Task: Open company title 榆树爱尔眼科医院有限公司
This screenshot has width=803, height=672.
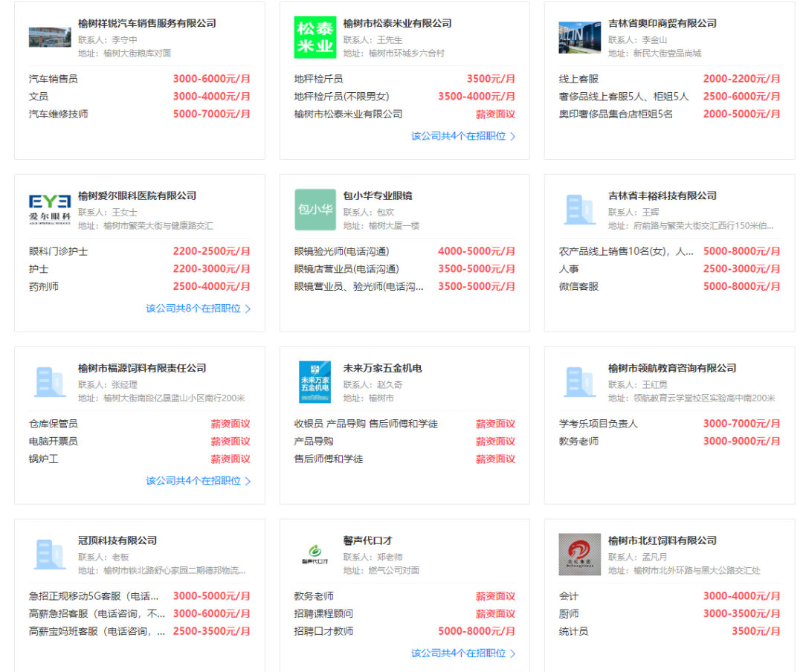Action: (x=138, y=196)
